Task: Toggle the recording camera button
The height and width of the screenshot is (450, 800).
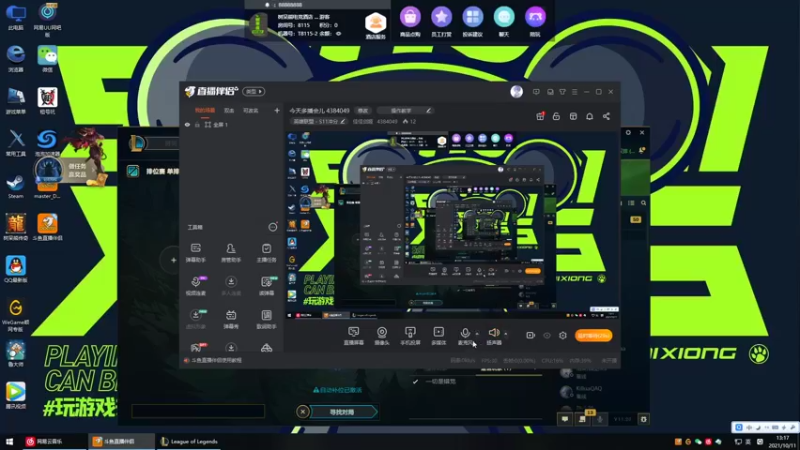Action: [531, 336]
